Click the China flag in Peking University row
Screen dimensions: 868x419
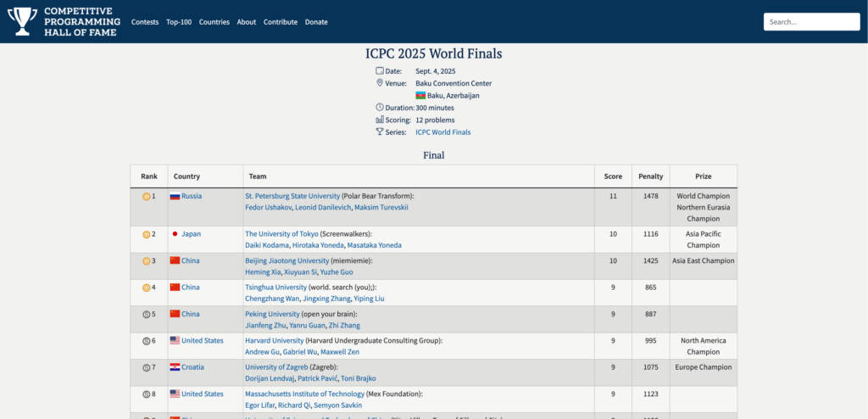coord(175,314)
